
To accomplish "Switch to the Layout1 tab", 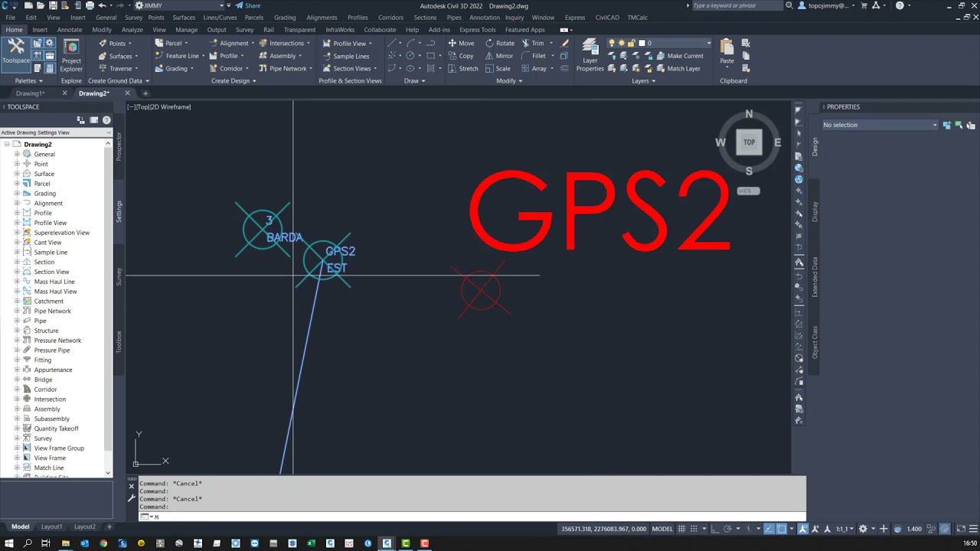I will [51, 527].
